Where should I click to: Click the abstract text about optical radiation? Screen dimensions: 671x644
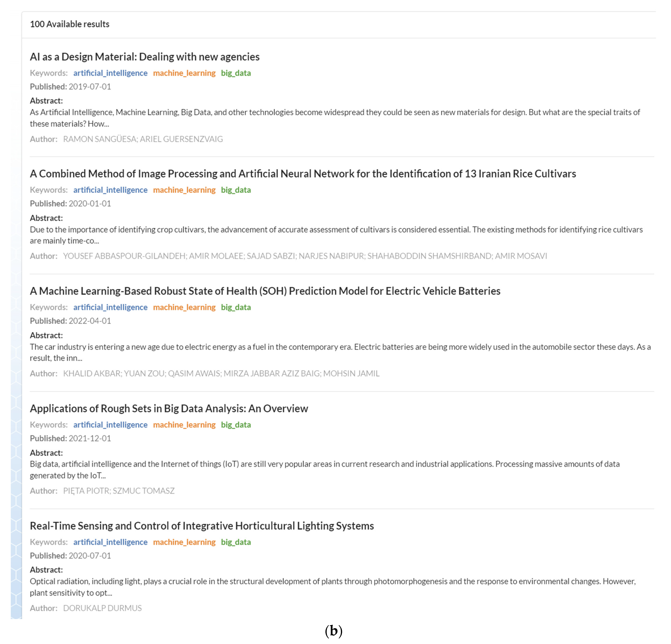(x=332, y=582)
